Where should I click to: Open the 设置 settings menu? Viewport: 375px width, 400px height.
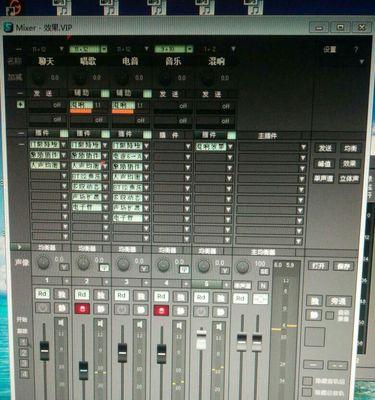[329, 50]
